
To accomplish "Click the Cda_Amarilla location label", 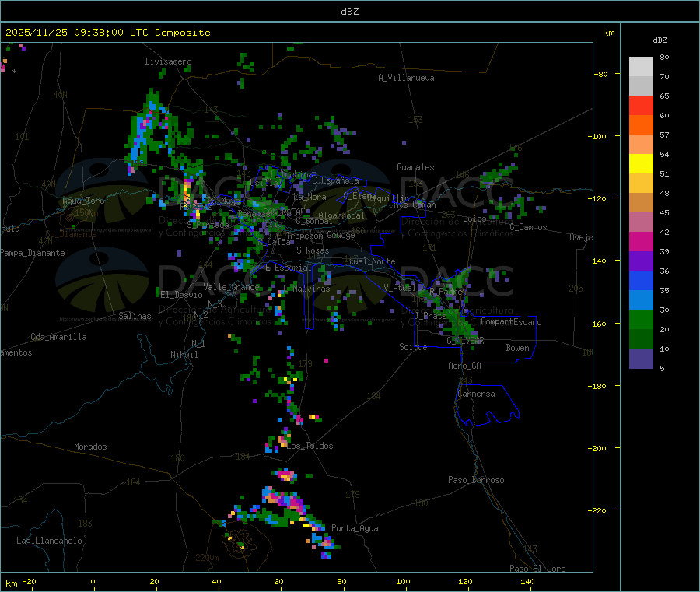I will pos(58,337).
